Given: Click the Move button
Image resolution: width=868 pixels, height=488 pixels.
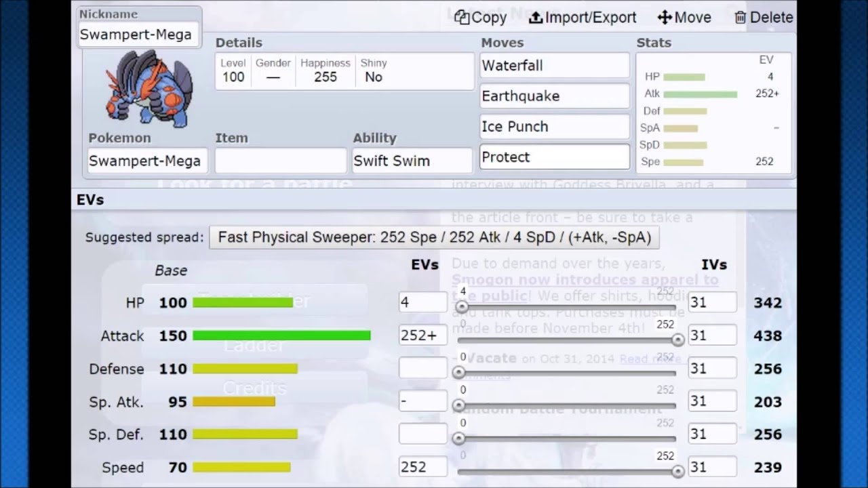Looking at the screenshot, I should click(684, 17).
